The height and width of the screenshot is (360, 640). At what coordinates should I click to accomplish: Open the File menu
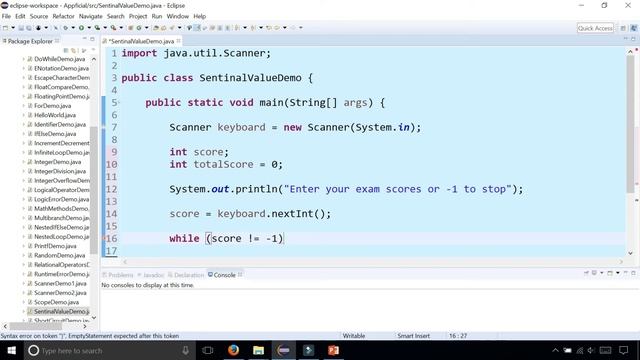click(6, 16)
